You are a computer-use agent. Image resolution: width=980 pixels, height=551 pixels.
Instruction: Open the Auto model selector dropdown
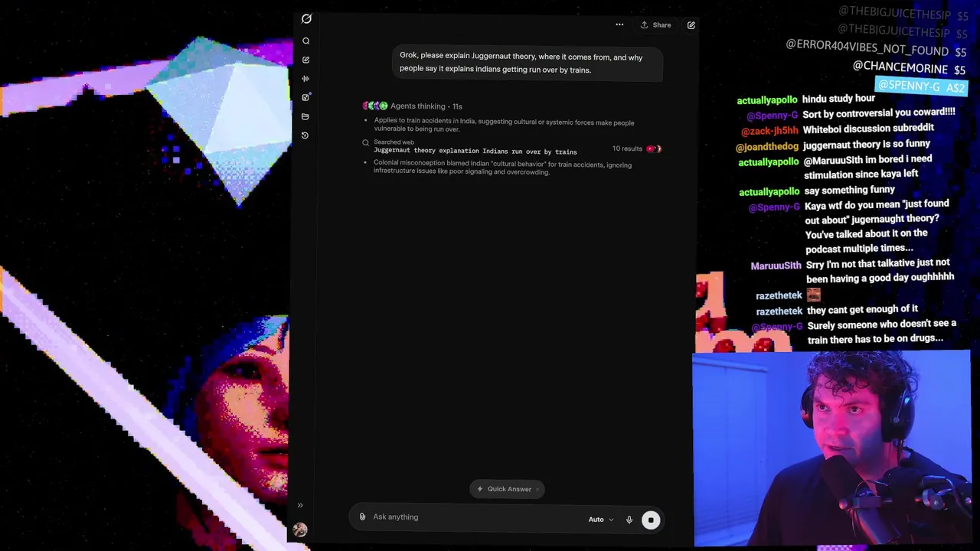(x=601, y=520)
